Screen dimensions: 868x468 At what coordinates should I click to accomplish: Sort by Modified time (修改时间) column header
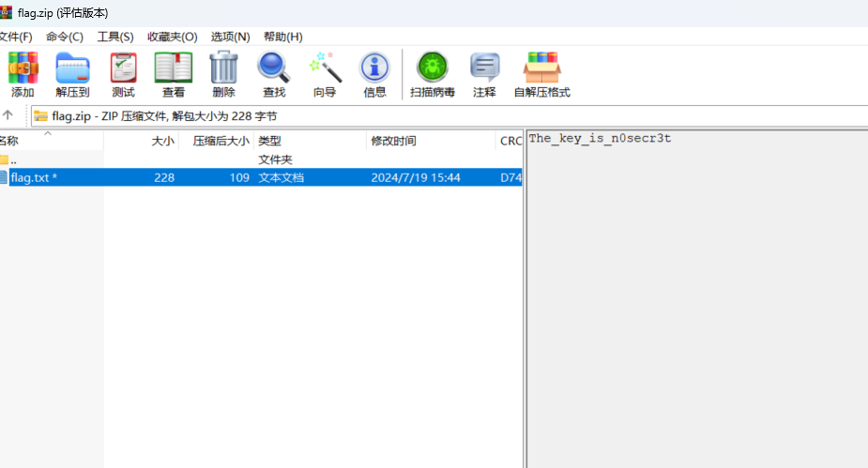point(393,141)
